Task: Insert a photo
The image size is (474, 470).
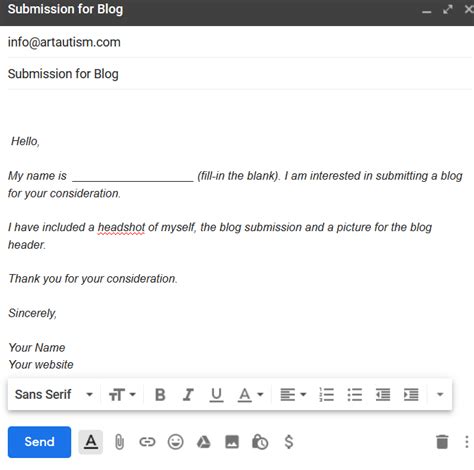Action: (x=232, y=442)
